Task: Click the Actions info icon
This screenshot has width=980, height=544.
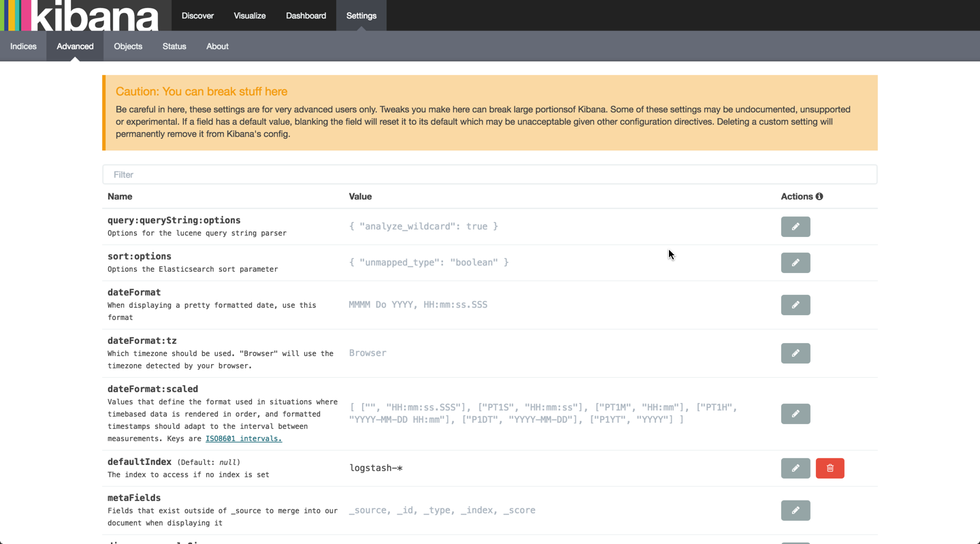Action: [x=819, y=197]
